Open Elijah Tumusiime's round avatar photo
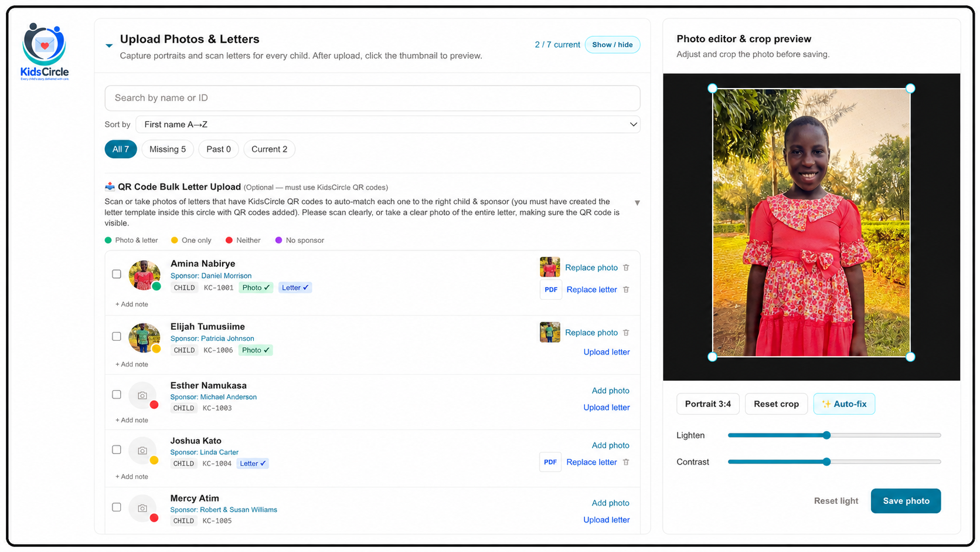This screenshot has height=552, width=980. tap(144, 338)
